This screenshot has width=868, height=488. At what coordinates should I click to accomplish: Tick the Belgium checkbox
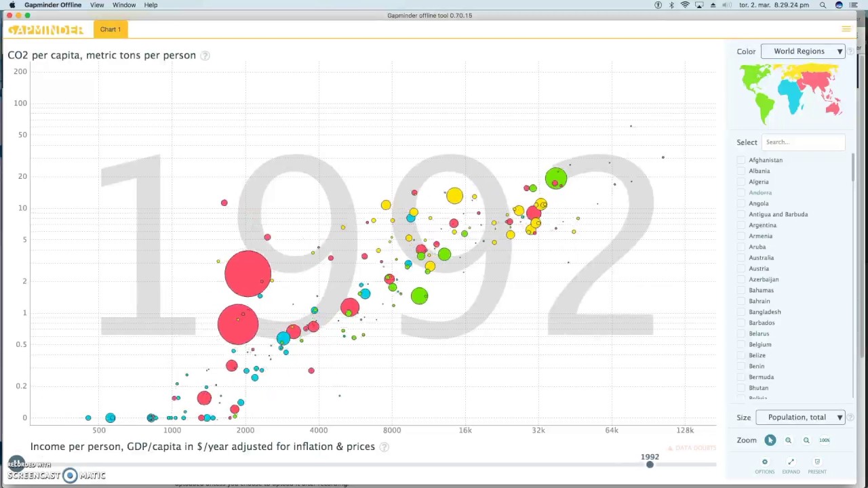741,344
